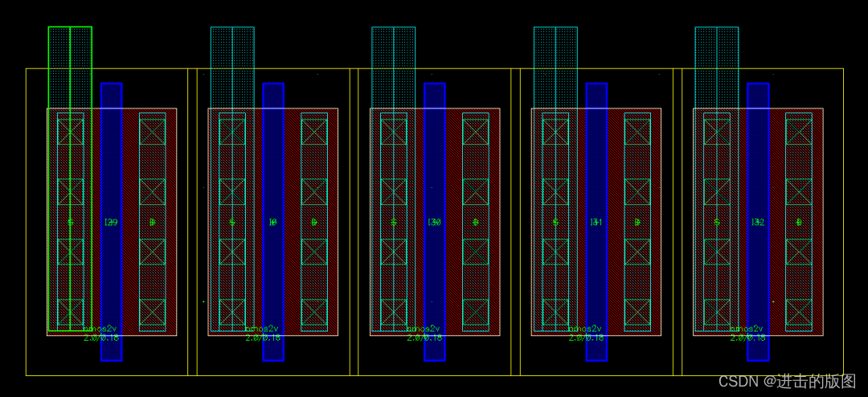This screenshot has width=868, height=397.
Task: Select the blue poly gate of transistor I32
Action: click(x=759, y=222)
